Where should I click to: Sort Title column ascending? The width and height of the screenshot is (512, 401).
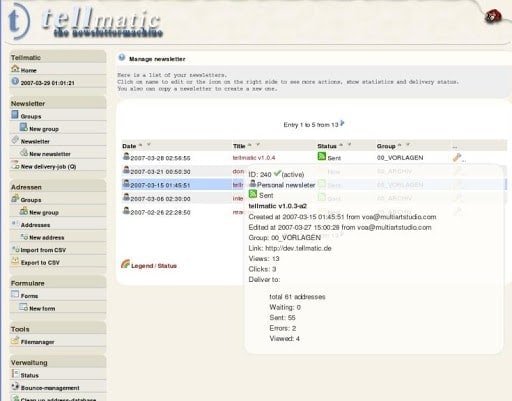(x=250, y=145)
